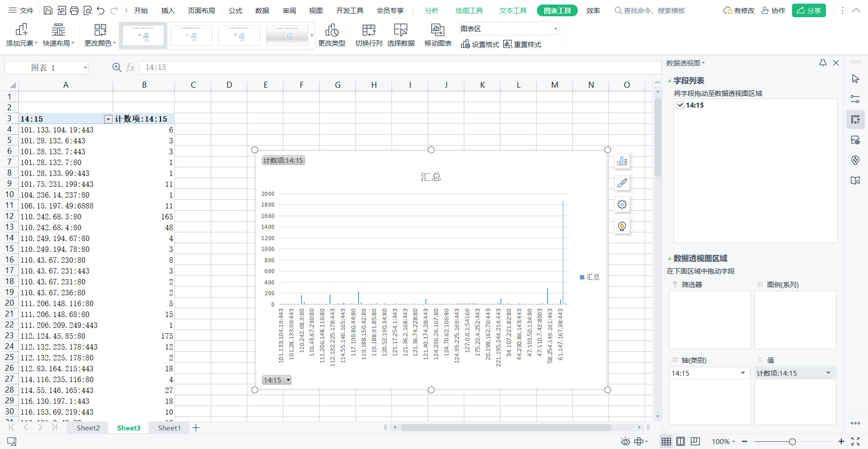Click the 有修改 status button
Viewport: 868px width, 449px height.
(x=739, y=10)
